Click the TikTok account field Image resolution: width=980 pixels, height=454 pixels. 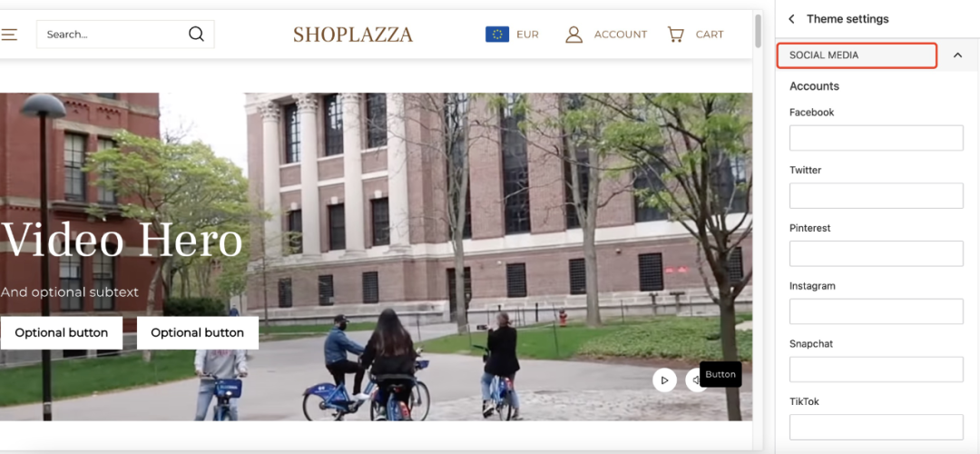pos(876,427)
